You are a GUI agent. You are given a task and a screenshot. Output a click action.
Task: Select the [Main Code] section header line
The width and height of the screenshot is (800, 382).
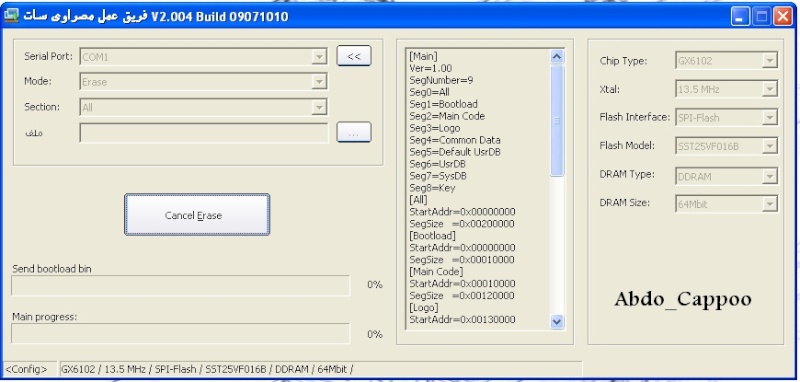tap(436, 271)
